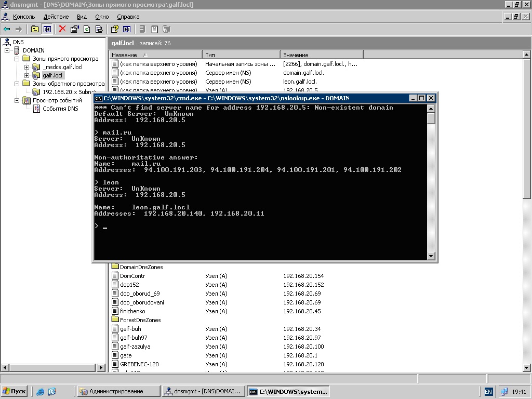
Task: Click the new record notepad toolbar icon
Action: (x=154, y=29)
